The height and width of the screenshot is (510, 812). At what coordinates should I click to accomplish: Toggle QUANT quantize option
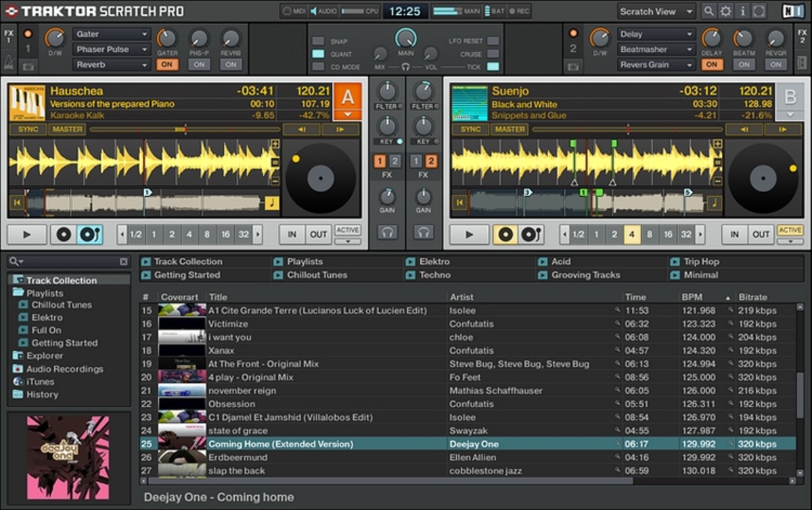tap(318, 54)
